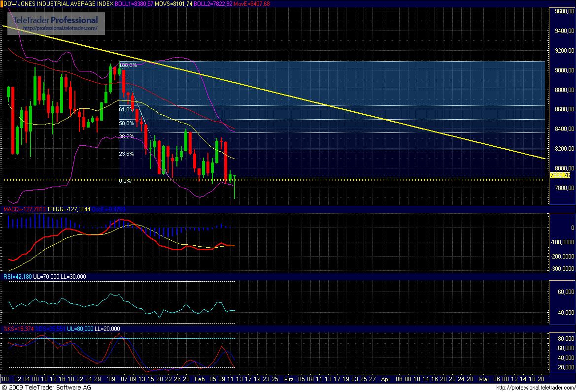Viewport: 576px width, 392px height.
Task: Click the DOW JONES INDUSTRIAL AVERAGE INDEX title
Action: tap(59, 4)
